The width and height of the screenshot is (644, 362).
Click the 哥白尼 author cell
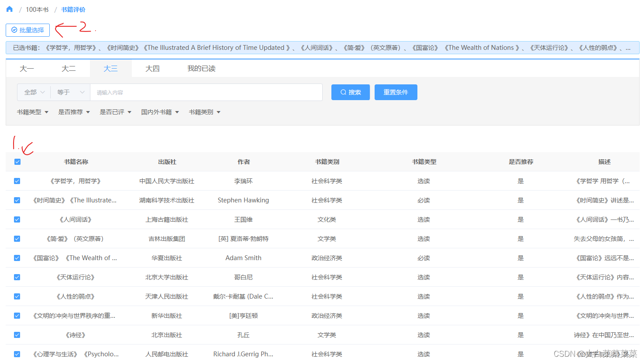[x=243, y=277]
